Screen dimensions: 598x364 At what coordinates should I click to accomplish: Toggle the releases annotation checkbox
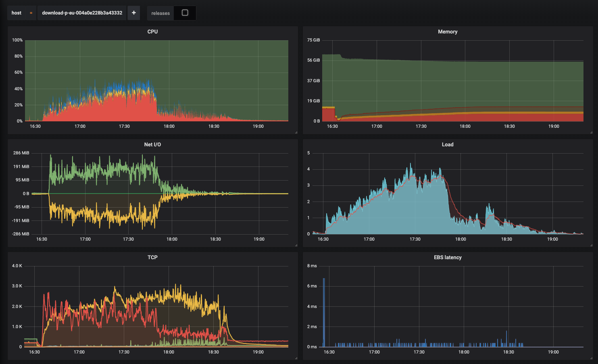click(185, 13)
